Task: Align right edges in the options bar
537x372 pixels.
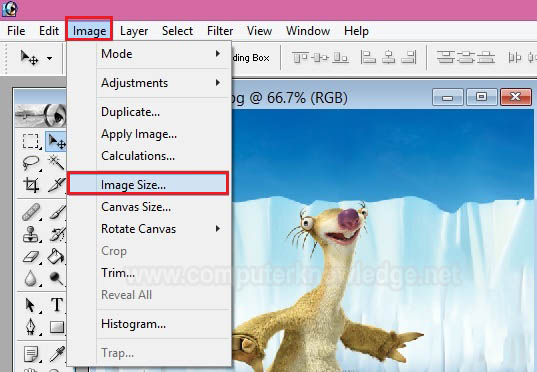Action: pyautogui.click(x=409, y=57)
